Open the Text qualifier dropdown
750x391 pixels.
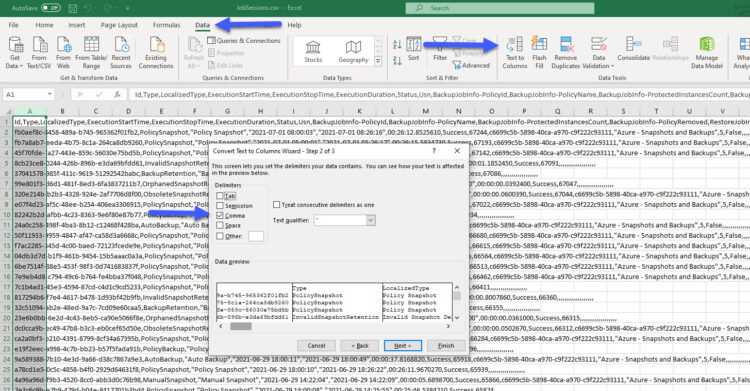(x=371, y=220)
